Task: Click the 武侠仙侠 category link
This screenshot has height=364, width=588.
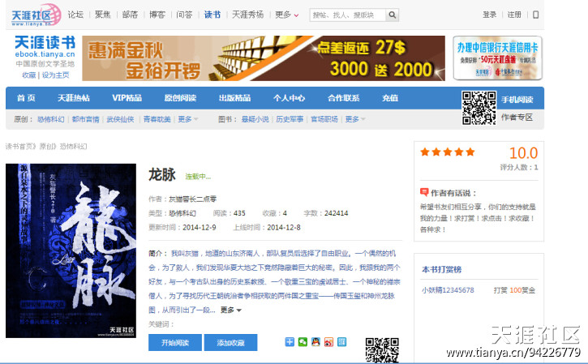Action: point(120,119)
